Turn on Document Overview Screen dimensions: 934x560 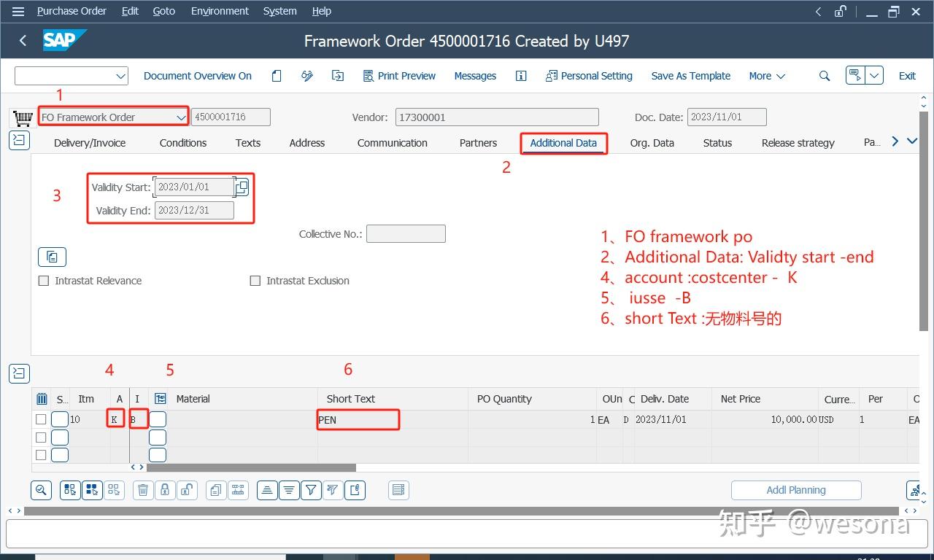click(x=198, y=76)
